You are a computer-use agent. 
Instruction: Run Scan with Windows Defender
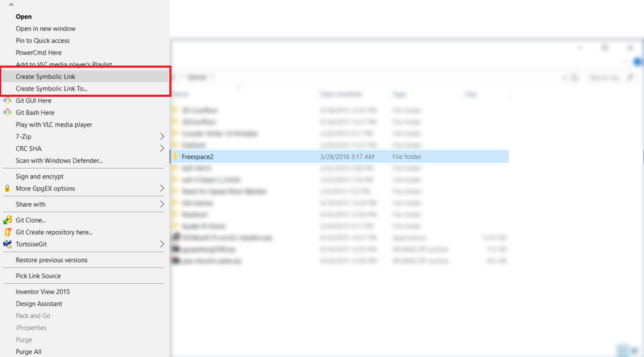[59, 161]
